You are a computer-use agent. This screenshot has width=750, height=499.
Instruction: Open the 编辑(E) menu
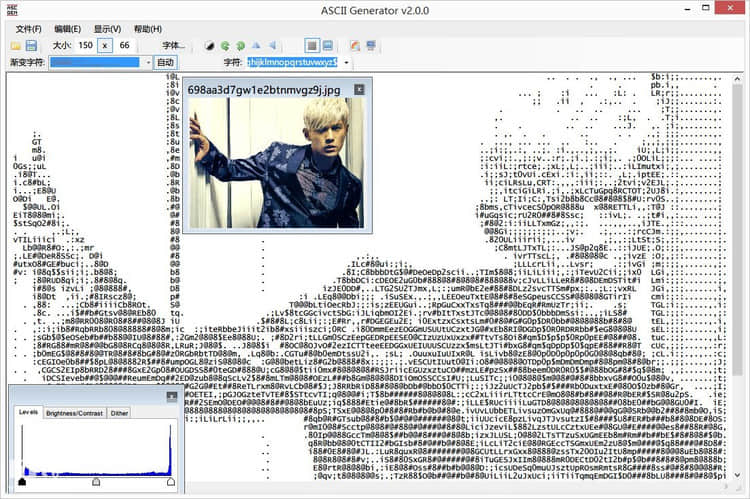point(67,29)
